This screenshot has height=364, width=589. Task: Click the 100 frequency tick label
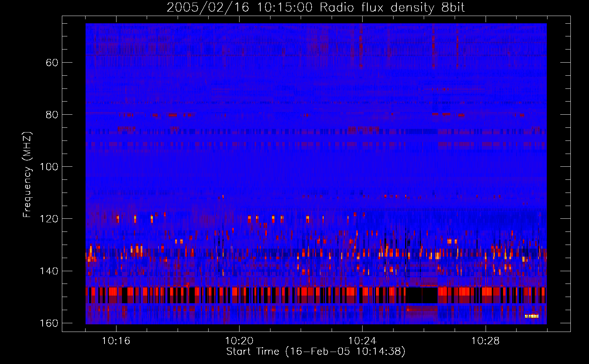(x=49, y=167)
